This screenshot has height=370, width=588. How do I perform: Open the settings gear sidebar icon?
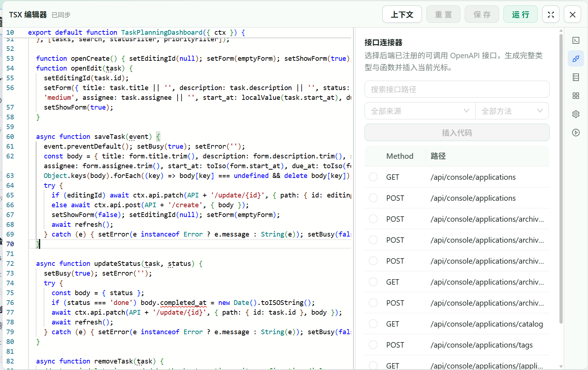[x=576, y=114]
